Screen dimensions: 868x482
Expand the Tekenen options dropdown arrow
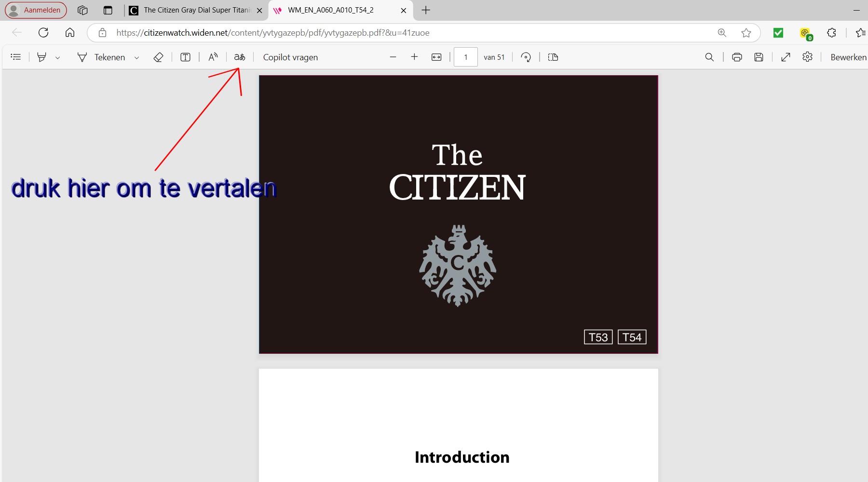(x=137, y=57)
